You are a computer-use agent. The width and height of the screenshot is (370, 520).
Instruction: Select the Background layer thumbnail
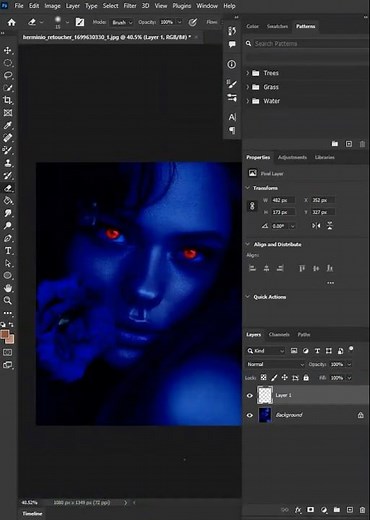click(x=265, y=415)
